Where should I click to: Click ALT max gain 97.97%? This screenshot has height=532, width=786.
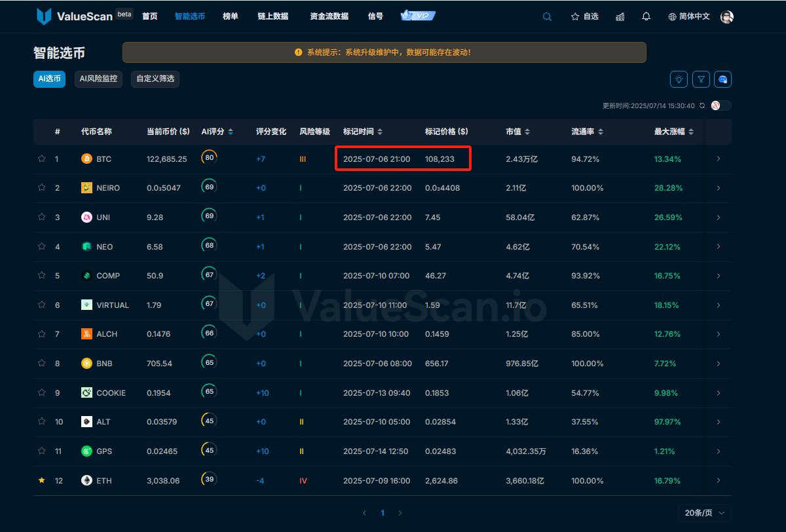coord(668,421)
